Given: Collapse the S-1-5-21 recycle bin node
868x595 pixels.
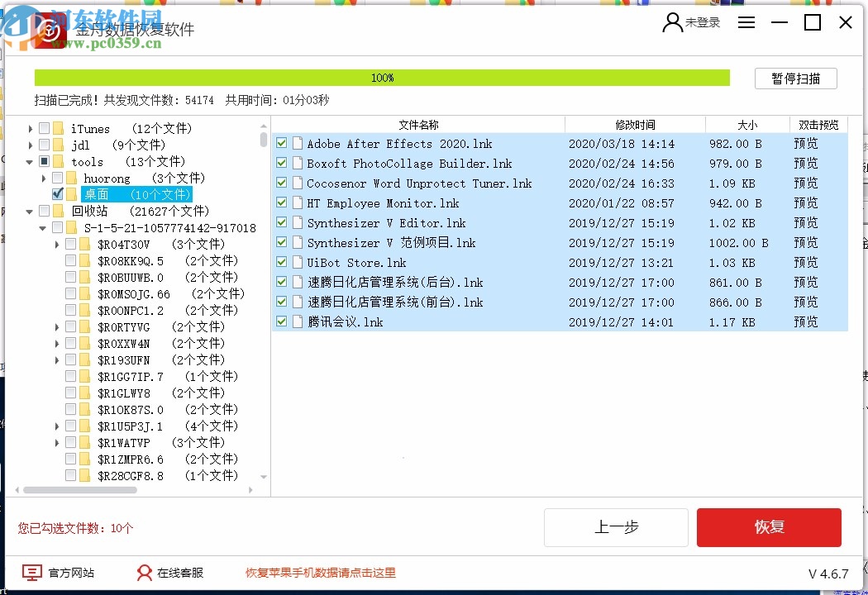Looking at the screenshot, I should (x=41, y=227).
